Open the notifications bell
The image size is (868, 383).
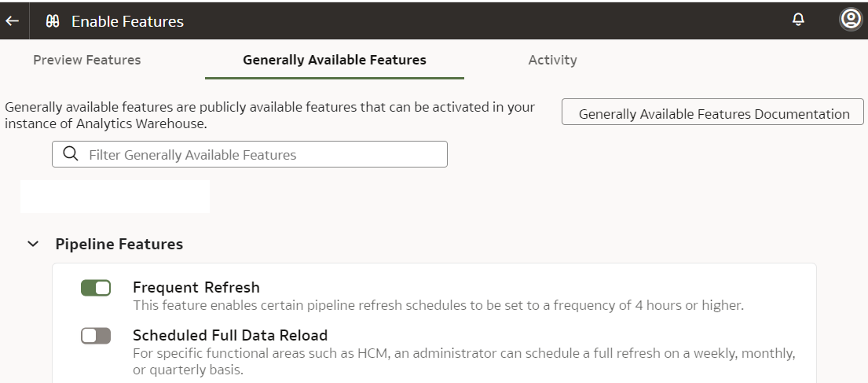coord(798,20)
